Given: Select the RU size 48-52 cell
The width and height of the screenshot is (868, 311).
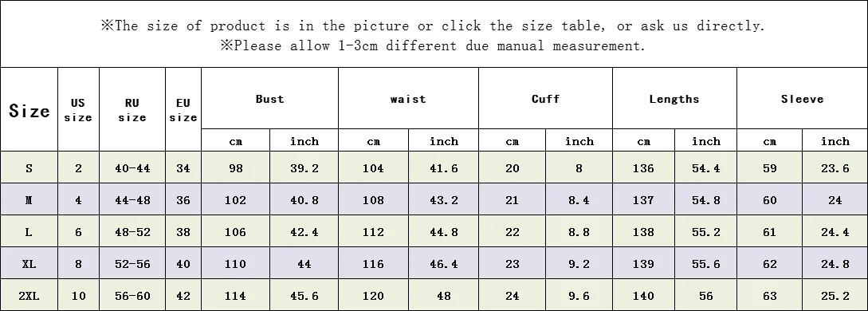Looking at the screenshot, I should (x=132, y=232).
